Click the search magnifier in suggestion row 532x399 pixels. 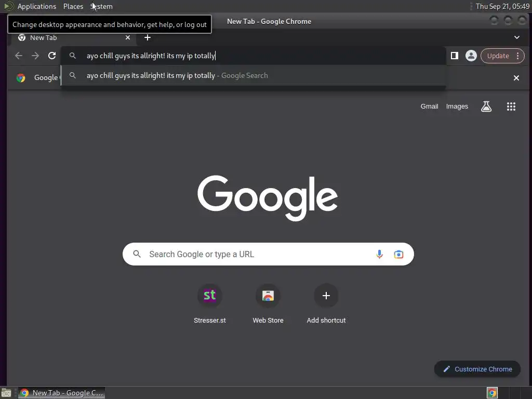73,75
